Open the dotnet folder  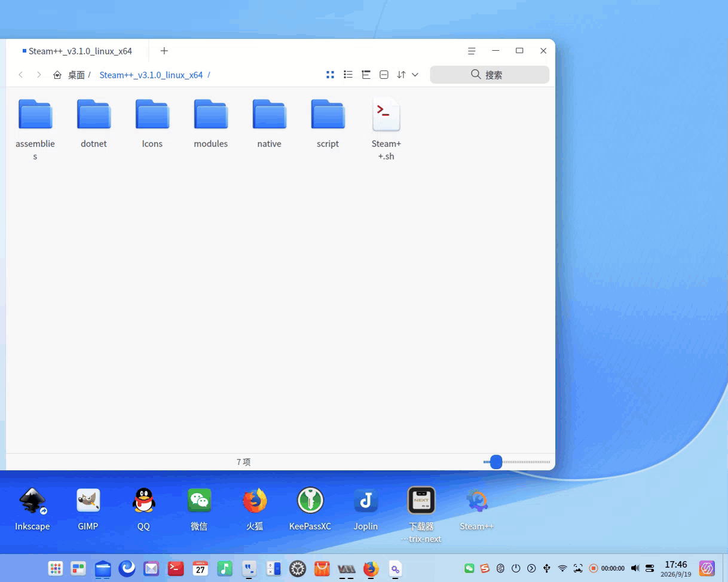(94, 123)
